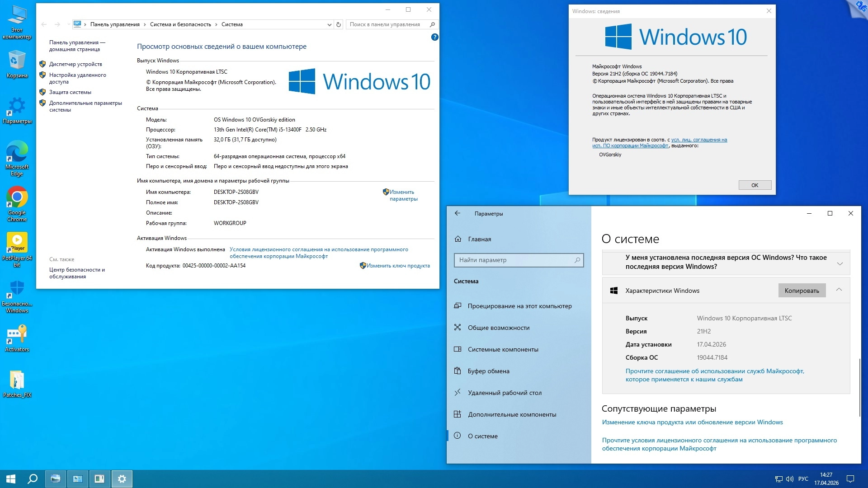Refresh the control panel address bar
The width and height of the screenshot is (868, 488).
[x=339, y=24]
